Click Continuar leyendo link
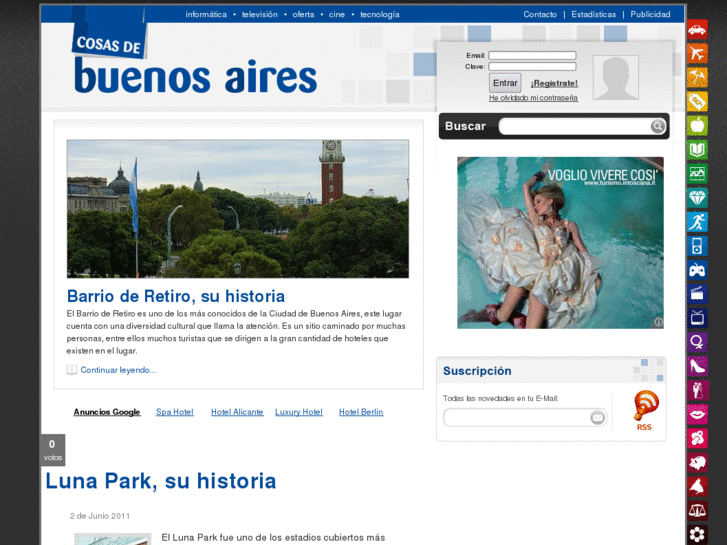727x545 pixels. click(x=118, y=370)
